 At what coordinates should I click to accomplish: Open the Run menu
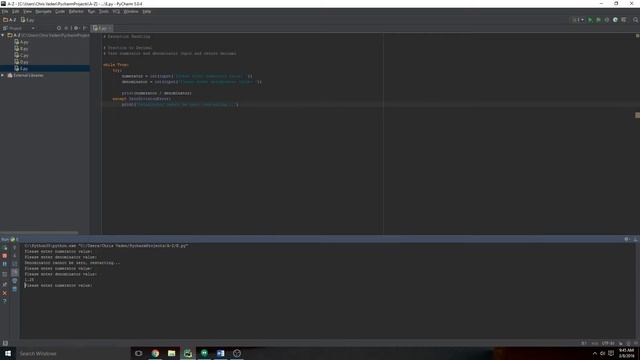pyautogui.click(x=91, y=11)
